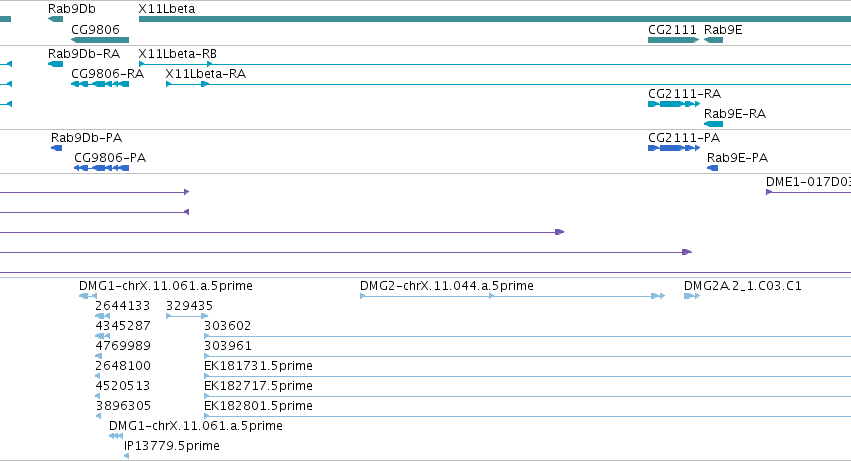Click the DMG2A.2_1.C03.C1 feature arrows

(692, 296)
